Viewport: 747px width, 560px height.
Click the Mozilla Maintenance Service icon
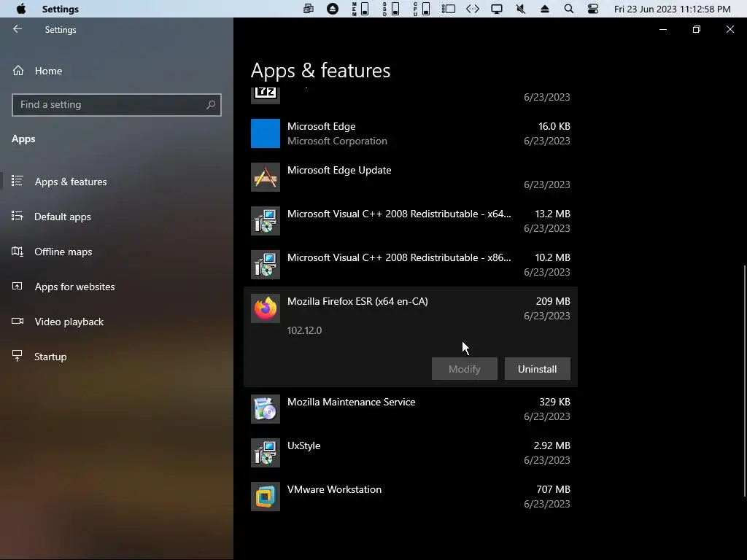266,409
